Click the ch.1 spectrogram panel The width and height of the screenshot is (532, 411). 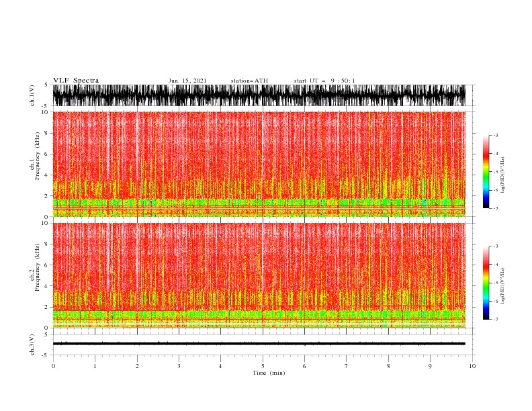pyautogui.click(x=259, y=164)
